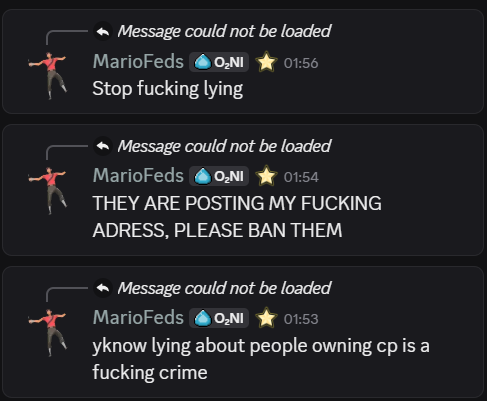The height and width of the screenshot is (401, 487).
Task: Click the gold star badge beside 01:56
Action: pyautogui.click(x=266, y=62)
